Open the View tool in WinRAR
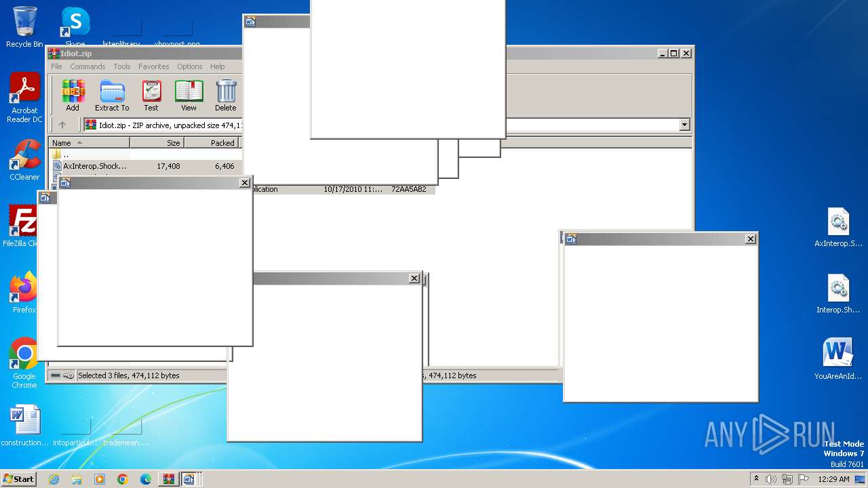This screenshot has height=488, width=868. (189, 95)
